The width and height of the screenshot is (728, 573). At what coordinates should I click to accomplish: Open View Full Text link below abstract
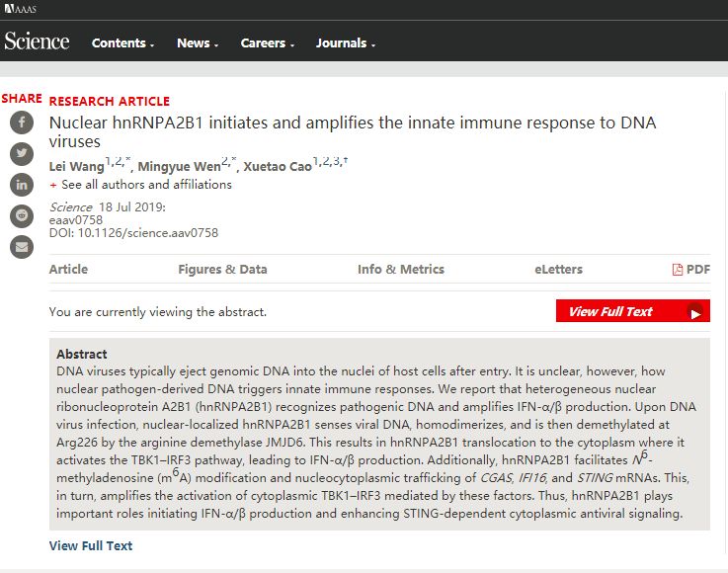pos(91,545)
